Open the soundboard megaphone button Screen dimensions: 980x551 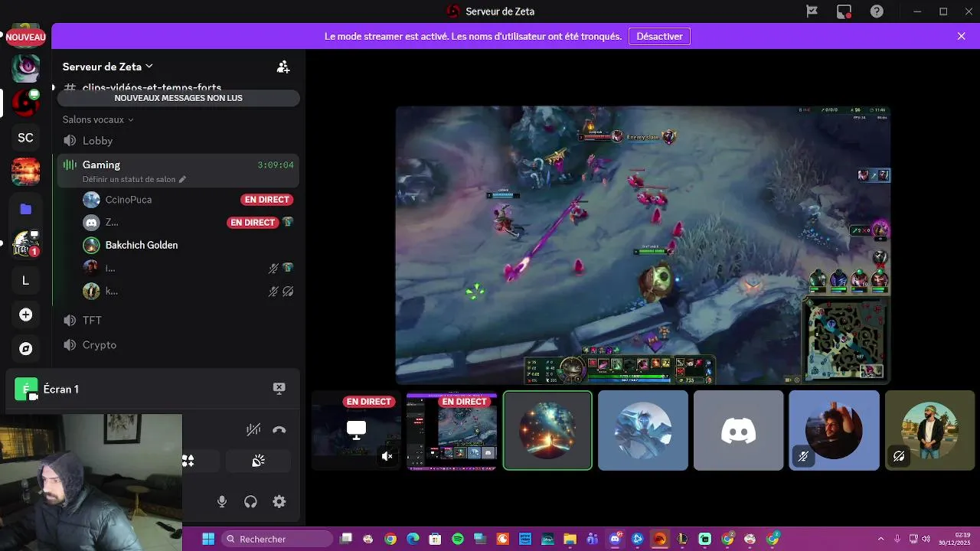pos(259,461)
